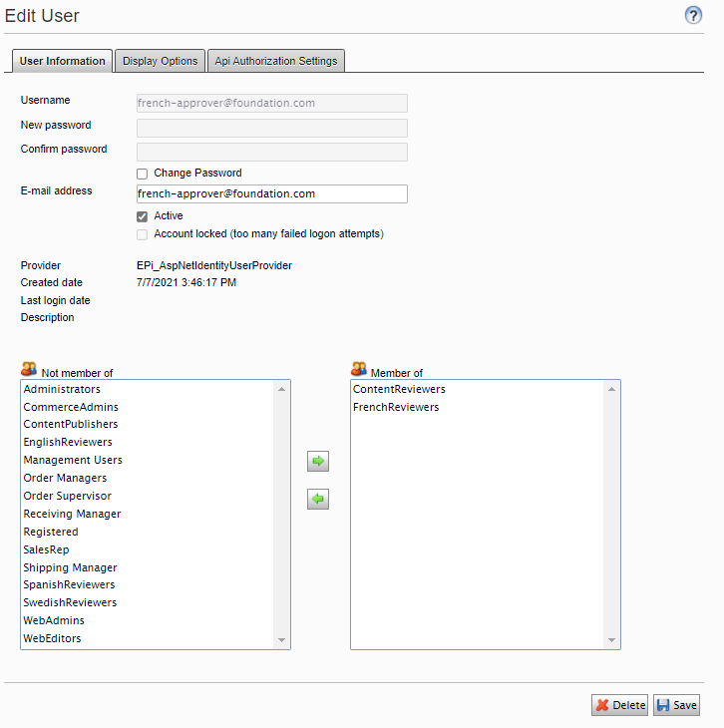Click the Save button
The height and width of the screenshot is (728, 724).
[676, 705]
